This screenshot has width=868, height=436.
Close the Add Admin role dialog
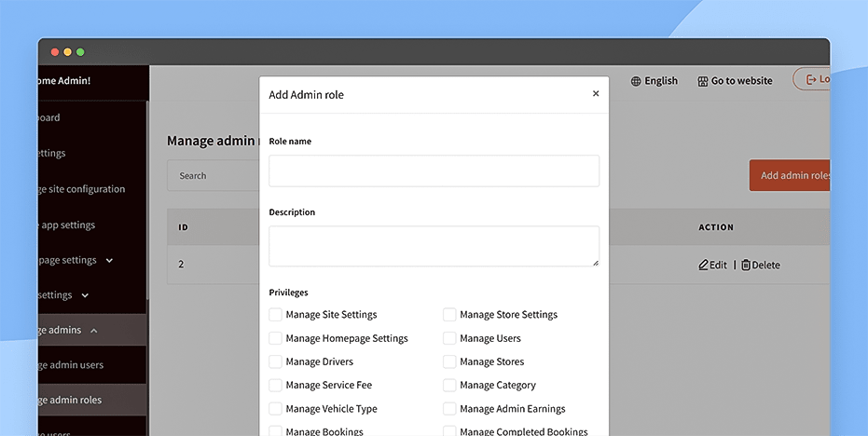click(596, 93)
